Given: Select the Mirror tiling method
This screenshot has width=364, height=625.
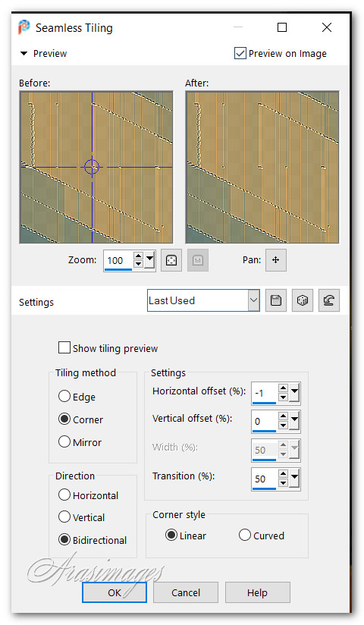Looking at the screenshot, I should coord(64,441).
